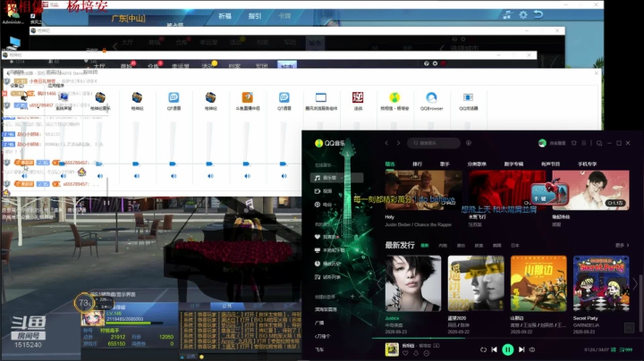This screenshot has height=361, width=644.
Task: Go forward in QQ Music navigation
Action: (398, 143)
